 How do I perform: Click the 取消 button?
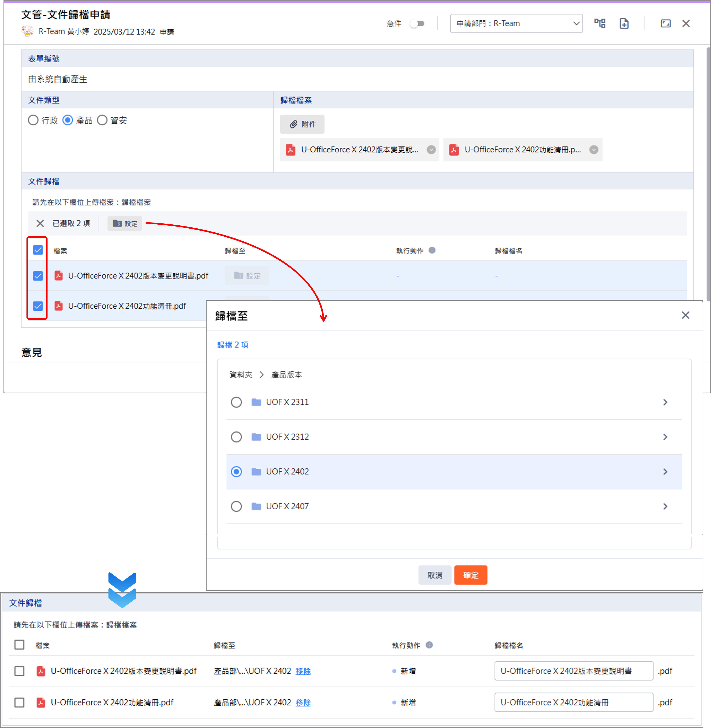[435, 575]
